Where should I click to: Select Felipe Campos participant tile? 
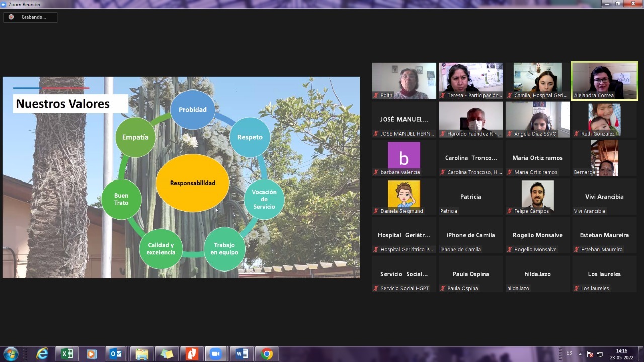tap(537, 197)
